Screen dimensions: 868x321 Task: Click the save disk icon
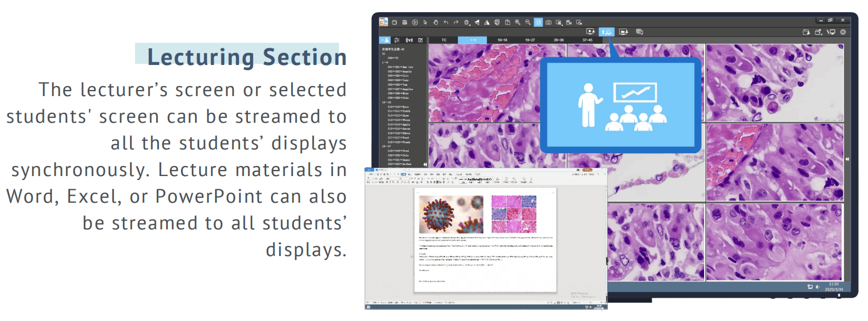(405, 22)
